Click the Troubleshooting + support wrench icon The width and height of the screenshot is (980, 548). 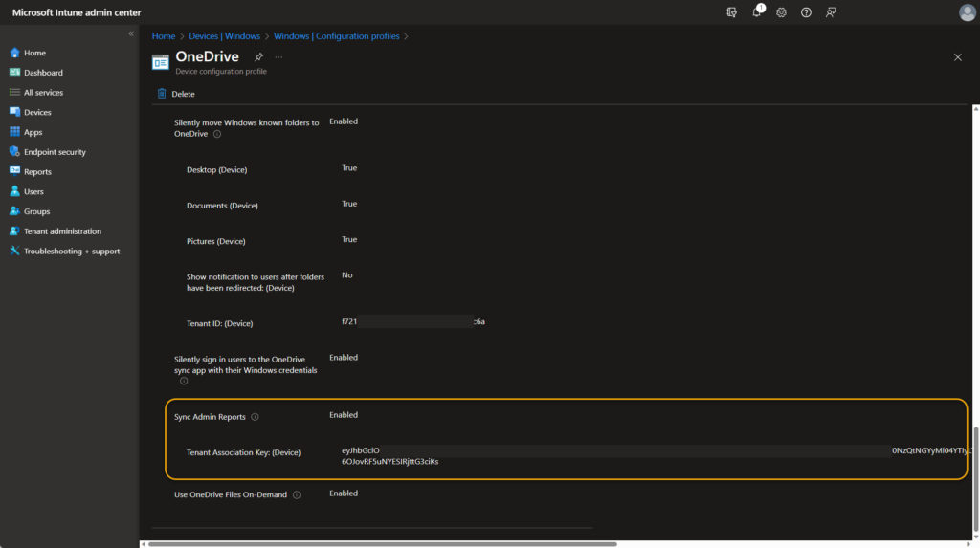click(15, 251)
